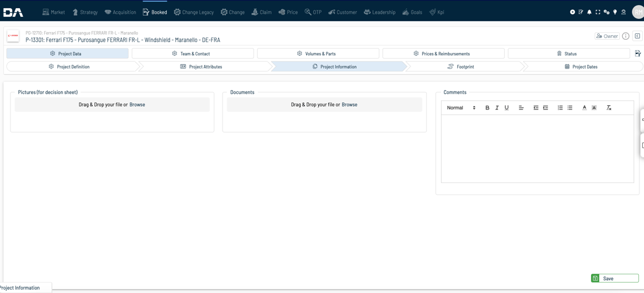Screen dimensions: 644x293
Task: Go to Project Information step
Action: (x=338, y=67)
